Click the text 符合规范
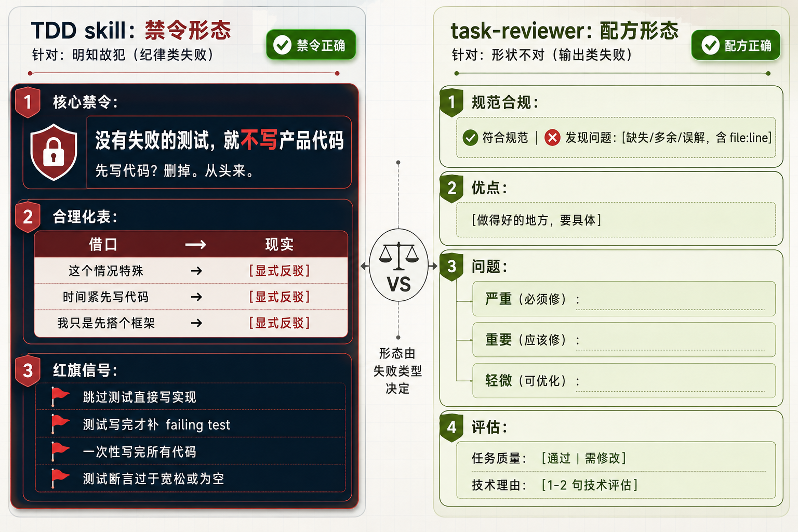 505,138
